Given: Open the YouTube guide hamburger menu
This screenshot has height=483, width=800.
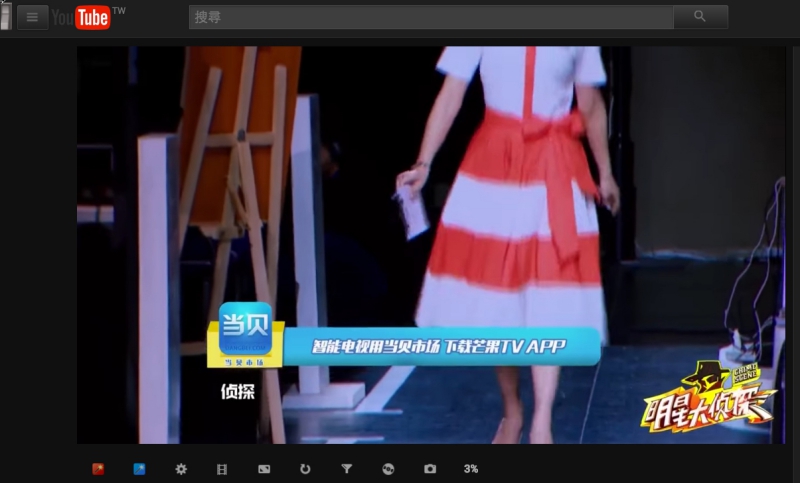Looking at the screenshot, I should [32, 17].
